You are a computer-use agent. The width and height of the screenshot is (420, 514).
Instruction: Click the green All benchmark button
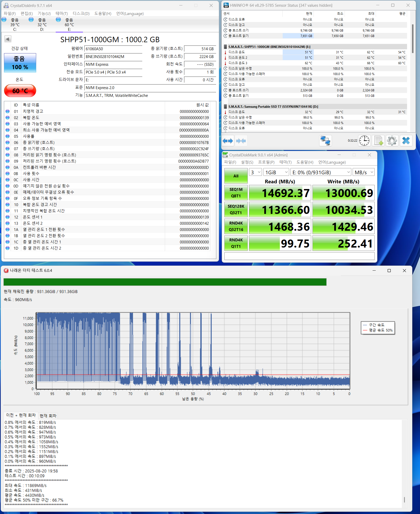pyautogui.click(x=236, y=176)
